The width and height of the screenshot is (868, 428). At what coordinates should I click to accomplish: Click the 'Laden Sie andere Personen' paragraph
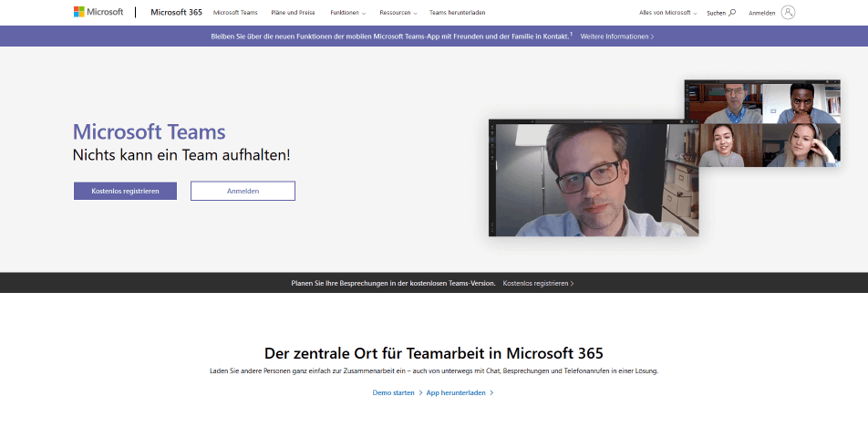click(434, 371)
